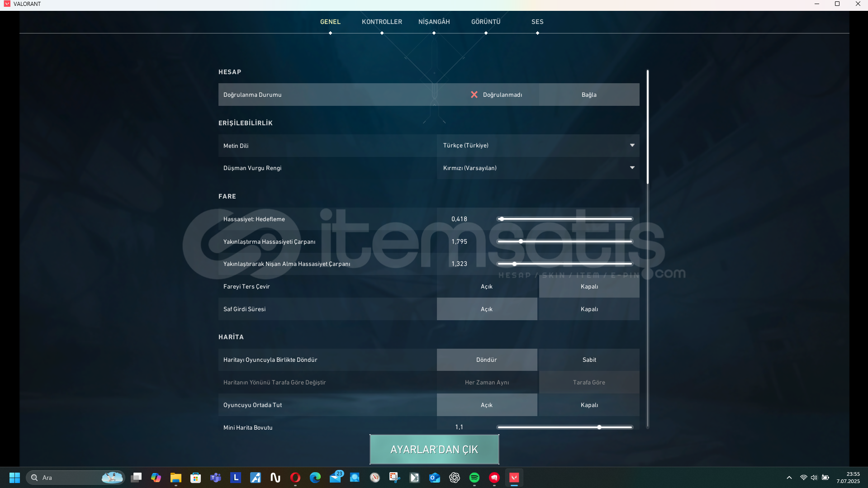This screenshot has width=868, height=488.
Task: Open the magnifier photo app on the taskbar
Action: coord(355,478)
